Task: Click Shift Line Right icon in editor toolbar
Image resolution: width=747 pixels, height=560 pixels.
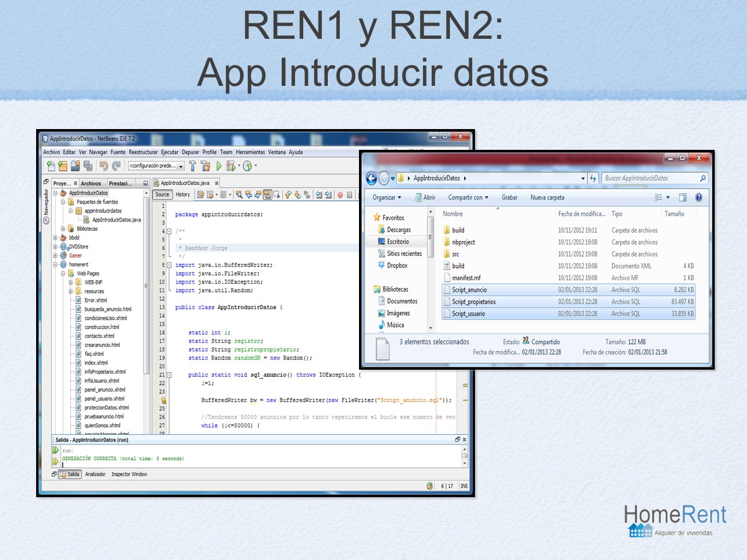Action: (x=328, y=195)
